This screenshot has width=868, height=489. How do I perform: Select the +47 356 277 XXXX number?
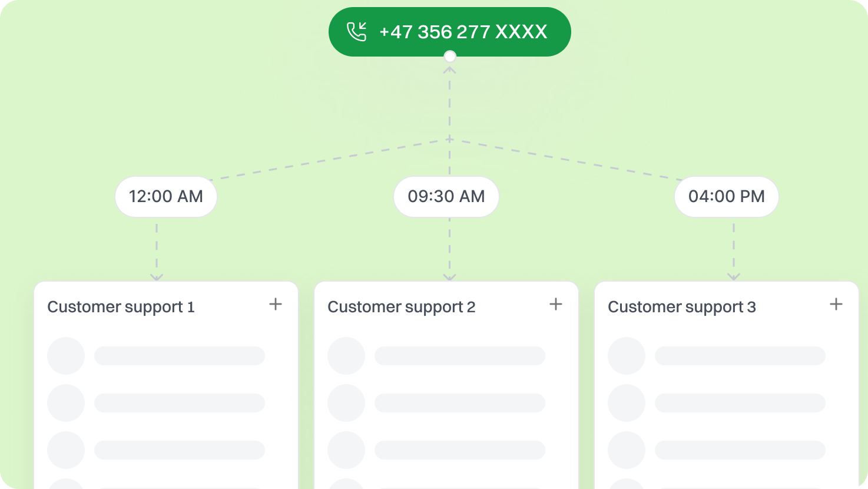pyautogui.click(x=463, y=32)
